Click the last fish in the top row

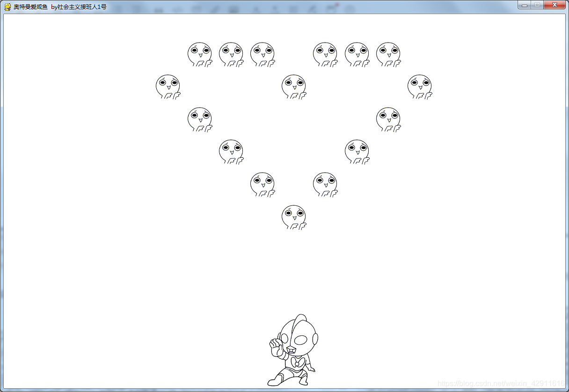tap(388, 55)
